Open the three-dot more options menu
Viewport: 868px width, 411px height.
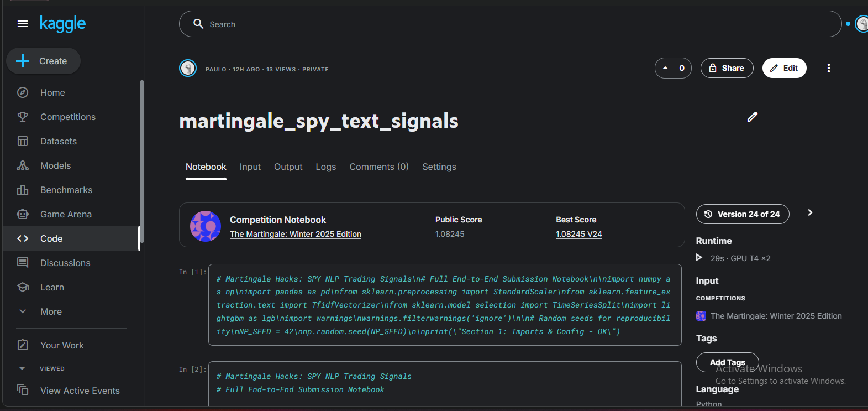coord(828,68)
